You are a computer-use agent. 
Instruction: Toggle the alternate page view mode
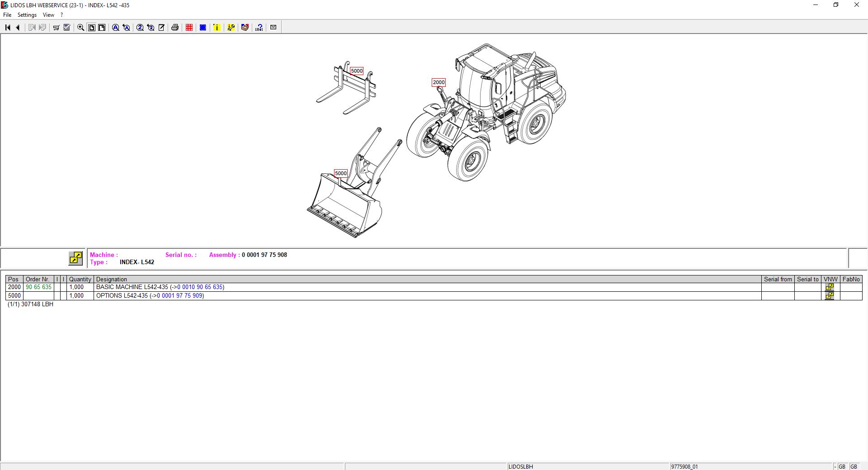pos(102,27)
